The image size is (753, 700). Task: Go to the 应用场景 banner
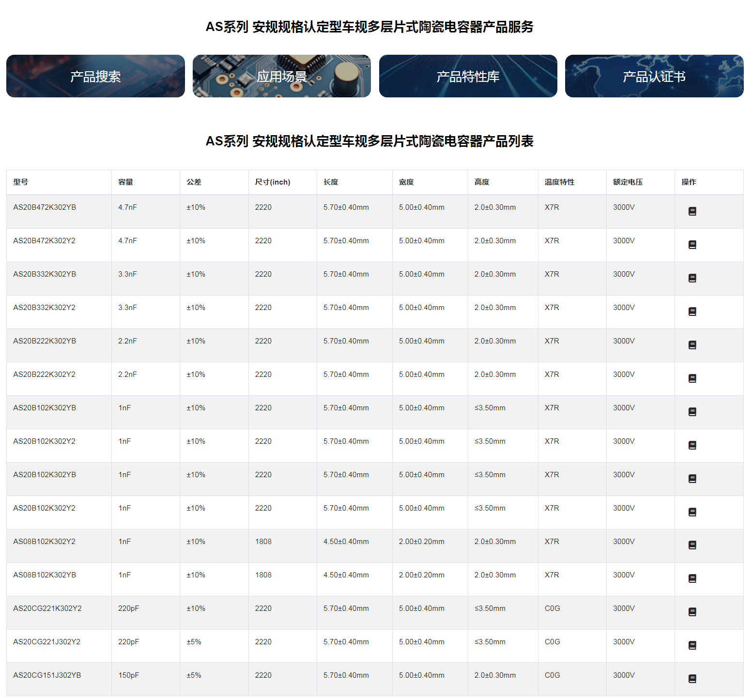(x=281, y=76)
